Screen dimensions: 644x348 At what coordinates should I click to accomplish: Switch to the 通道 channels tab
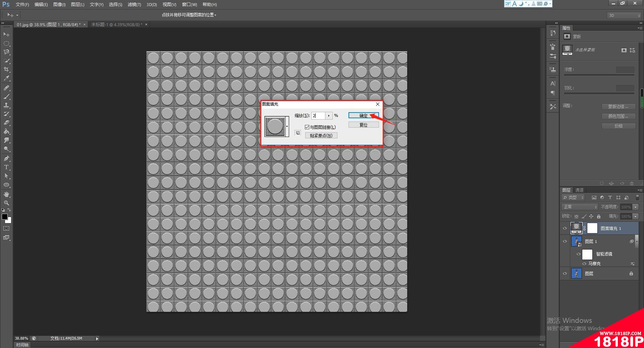point(579,190)
